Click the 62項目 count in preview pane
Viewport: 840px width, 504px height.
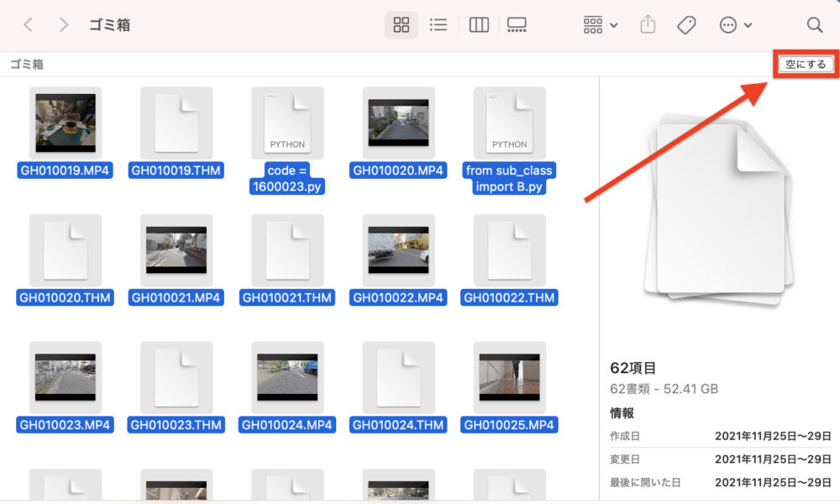(633, 368)
